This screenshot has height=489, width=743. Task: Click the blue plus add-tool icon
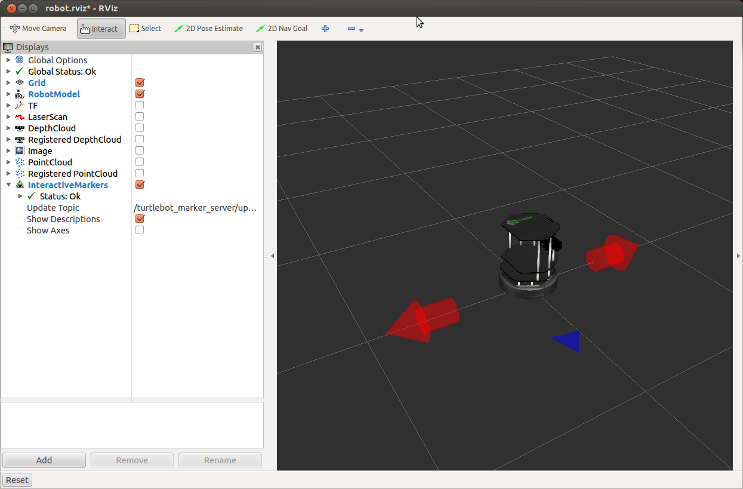pos(325,28)
